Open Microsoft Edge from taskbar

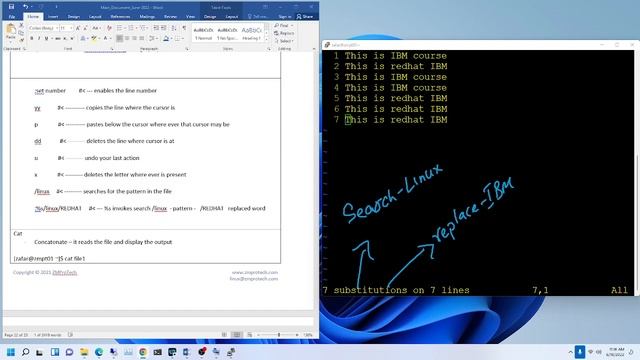99,352
